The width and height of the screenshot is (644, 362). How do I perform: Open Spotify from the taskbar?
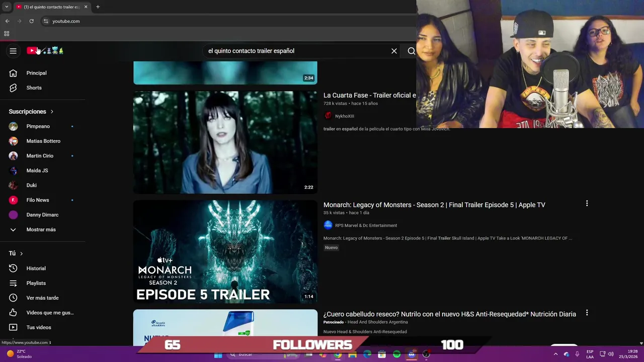(396, 354)
